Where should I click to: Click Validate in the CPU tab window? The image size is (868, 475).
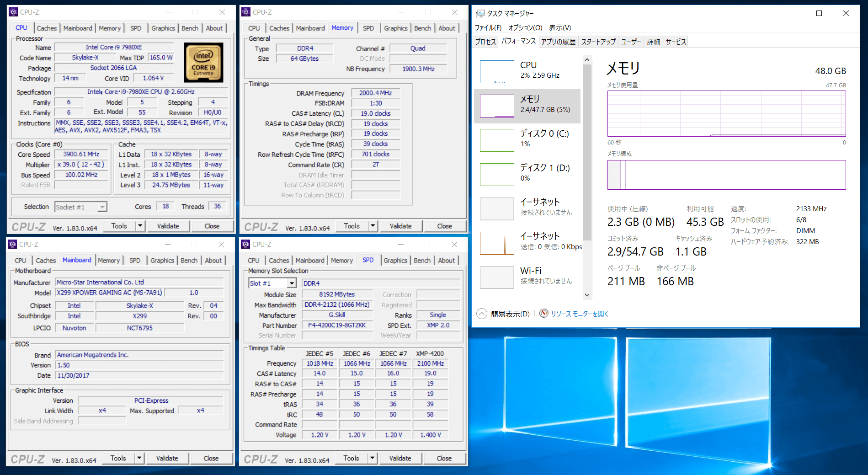[168, 226]
